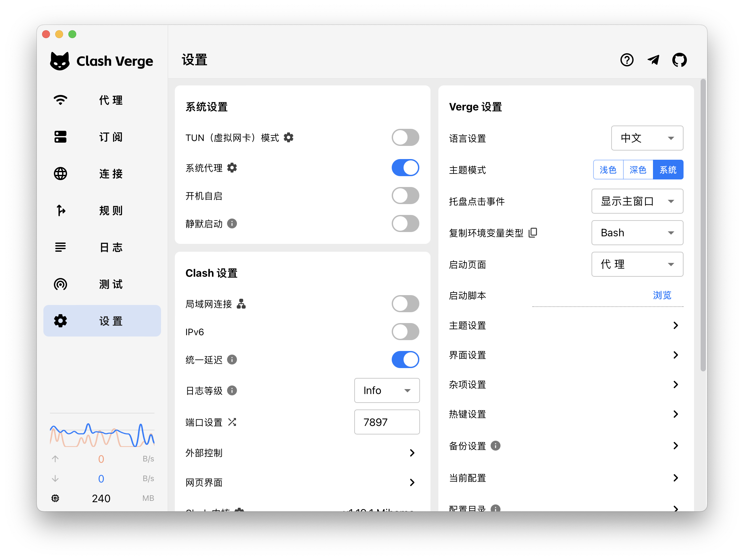Click the 7897 port input field
Viewport: 744px width, 560px height.
click(387, 422)
